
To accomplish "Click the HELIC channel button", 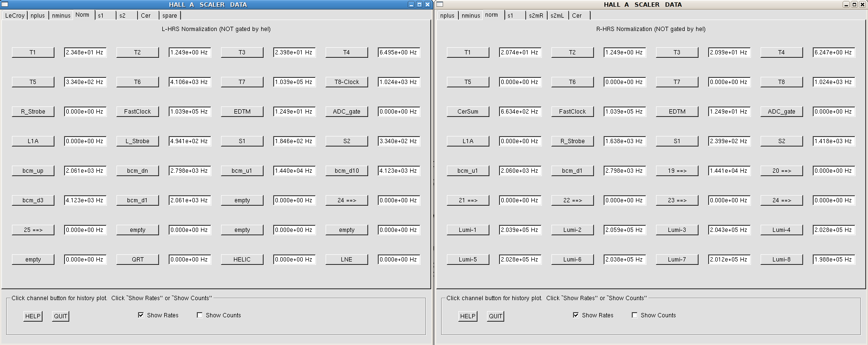I will pyautogui.click(x=242, y=260).
